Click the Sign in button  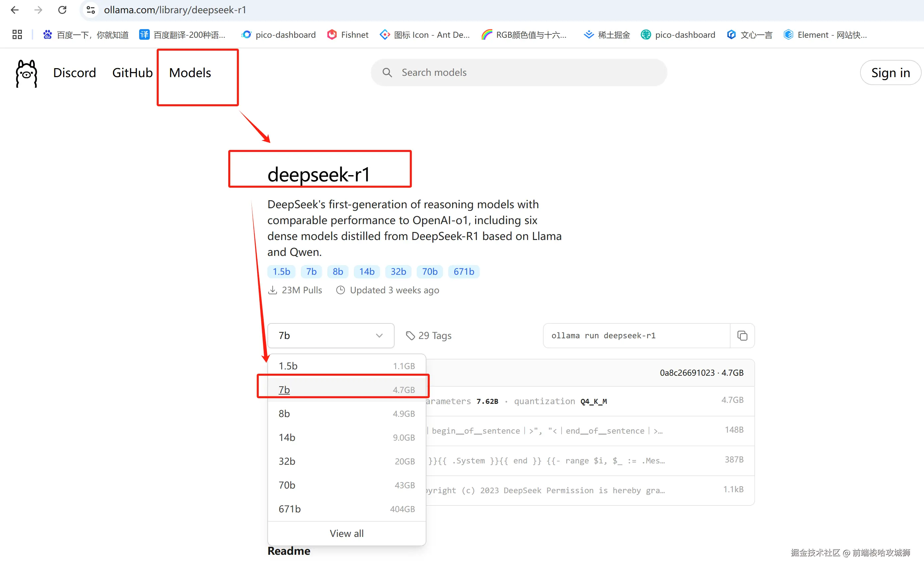(890, 73)
